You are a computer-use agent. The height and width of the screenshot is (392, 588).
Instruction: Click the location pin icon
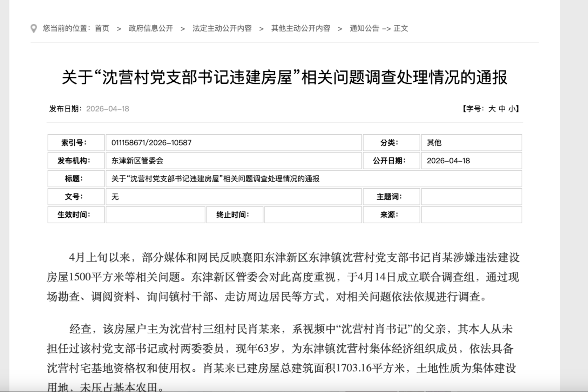pos(34,28)
